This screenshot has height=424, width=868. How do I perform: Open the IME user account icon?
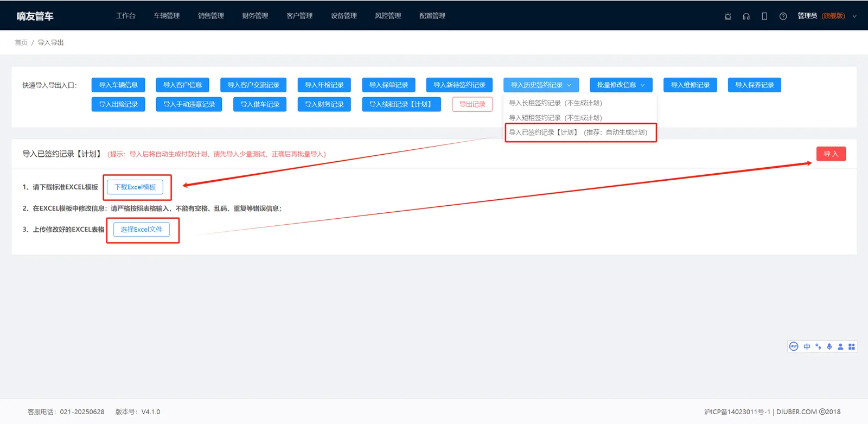point(840,346)
